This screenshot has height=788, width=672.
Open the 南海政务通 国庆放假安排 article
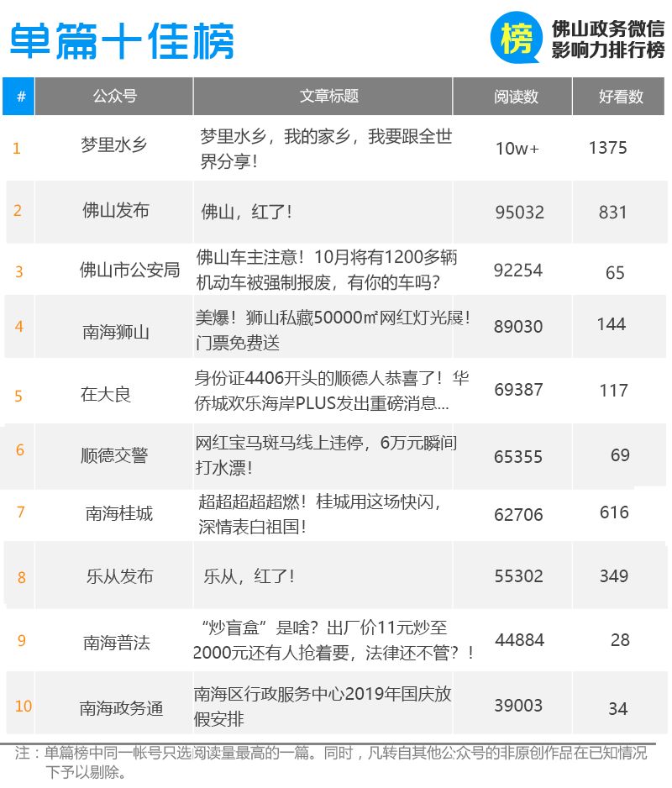coord(323,706)
